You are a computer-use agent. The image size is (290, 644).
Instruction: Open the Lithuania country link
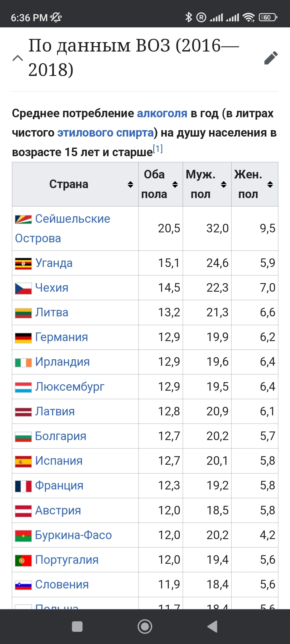click(x=52, y=313)
